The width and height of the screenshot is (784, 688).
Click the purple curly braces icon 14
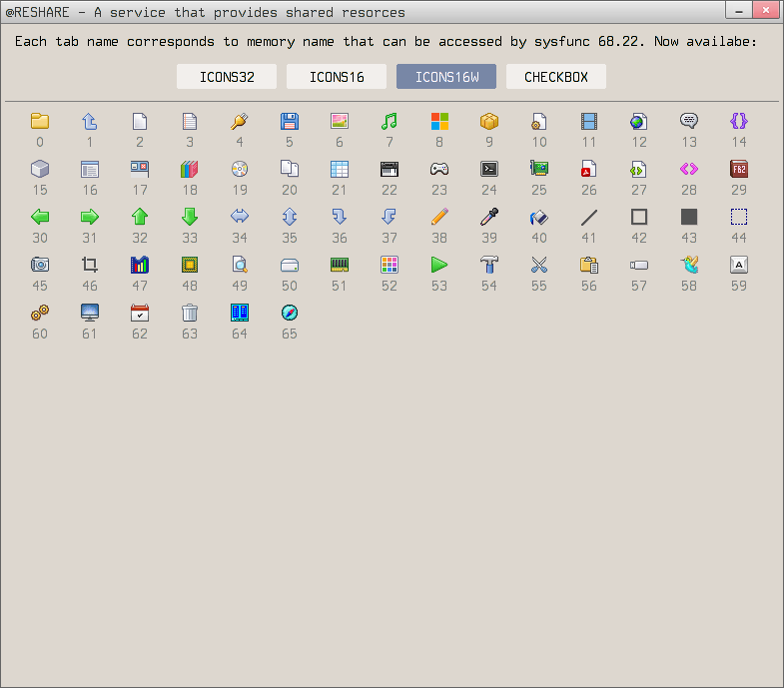coord(739,121)
